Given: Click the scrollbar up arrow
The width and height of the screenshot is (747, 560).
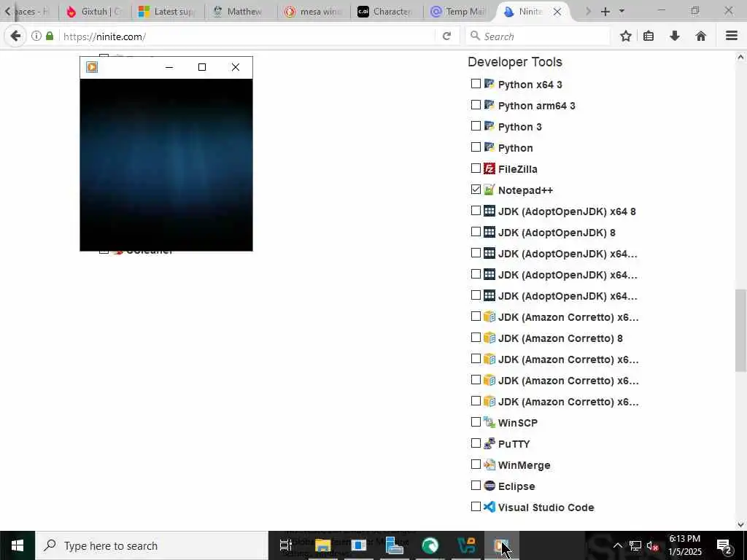Looking at the screenshot, I should pyautogui.click(x=740, y=58).
